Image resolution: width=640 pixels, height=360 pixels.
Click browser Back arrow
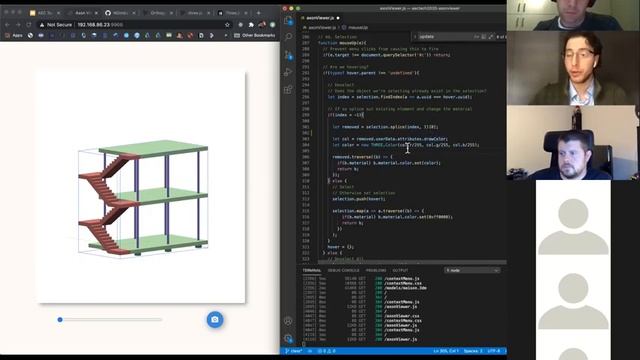coord(7,25)
